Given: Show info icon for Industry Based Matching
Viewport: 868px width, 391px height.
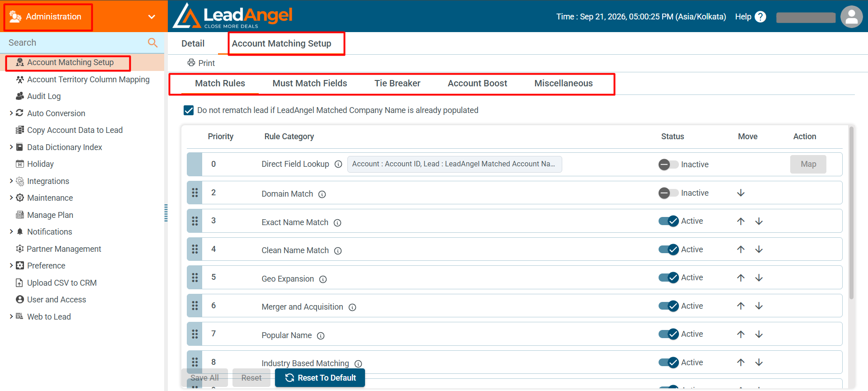Looking at the screenshot, I should coord(358,364).
